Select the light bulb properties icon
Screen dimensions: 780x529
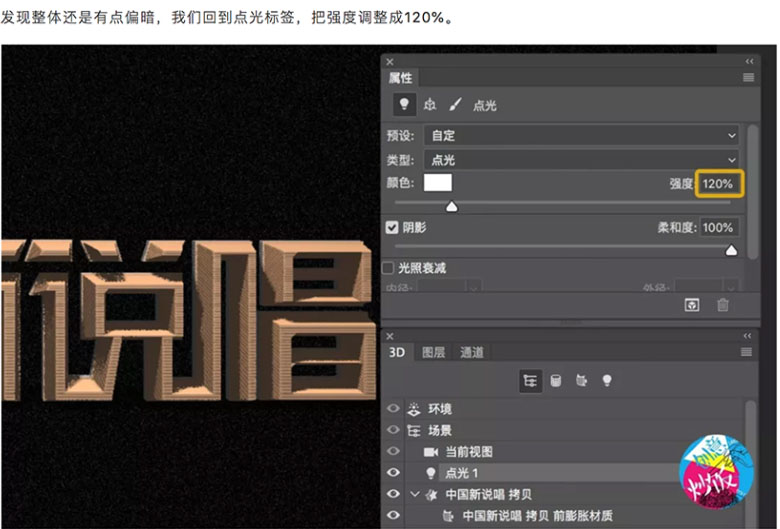click(x=404, y=105)
